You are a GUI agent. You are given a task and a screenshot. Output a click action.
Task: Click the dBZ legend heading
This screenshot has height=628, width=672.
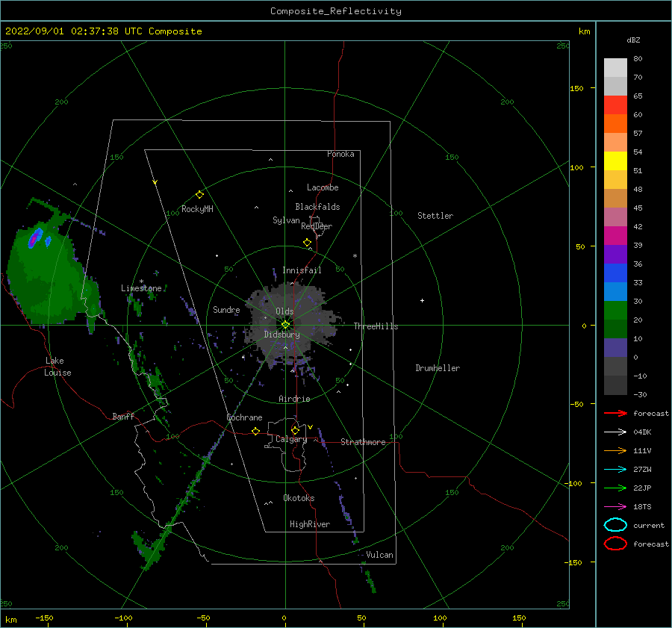pos(633,40)
